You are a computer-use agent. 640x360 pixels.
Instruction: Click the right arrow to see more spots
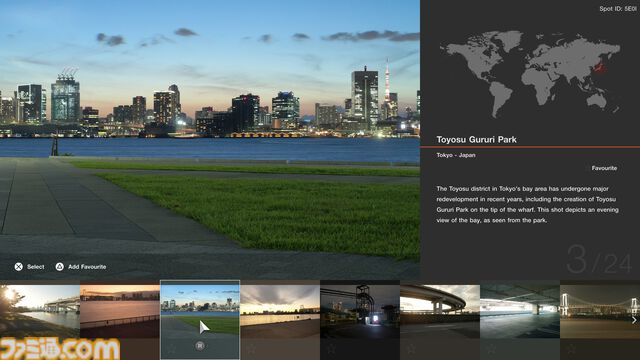pos(634,320)
